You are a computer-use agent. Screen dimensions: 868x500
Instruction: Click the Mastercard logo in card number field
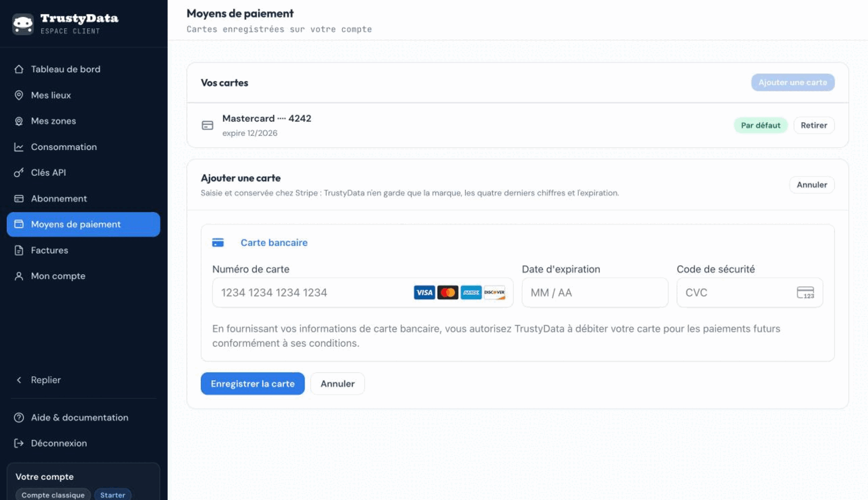point(448,293)
